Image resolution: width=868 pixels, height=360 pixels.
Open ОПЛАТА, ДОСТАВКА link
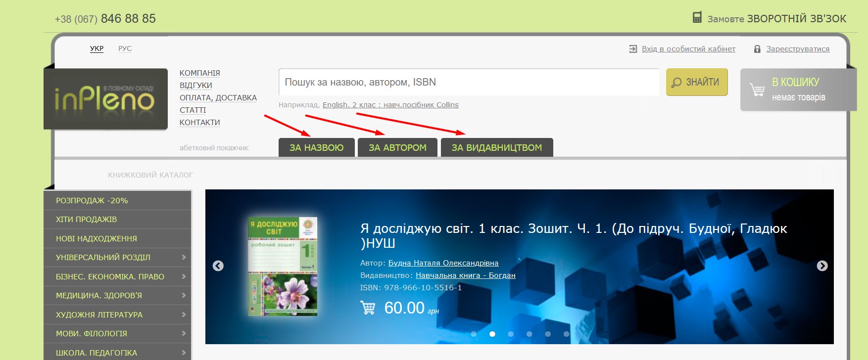218,97
